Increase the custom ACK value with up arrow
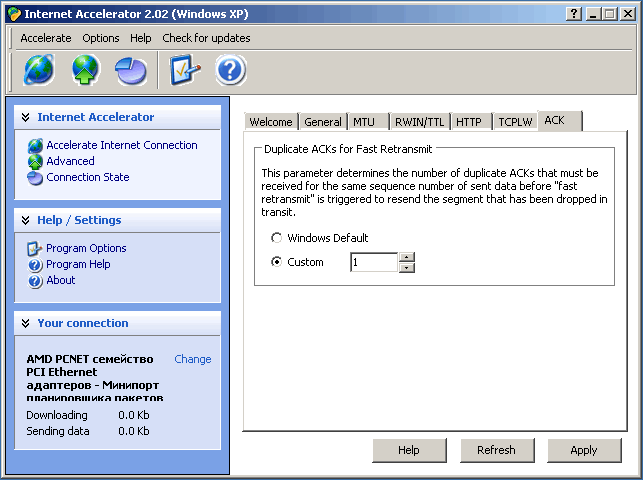Viewport: 643px width, 480px height. click(x=406, y=257)
